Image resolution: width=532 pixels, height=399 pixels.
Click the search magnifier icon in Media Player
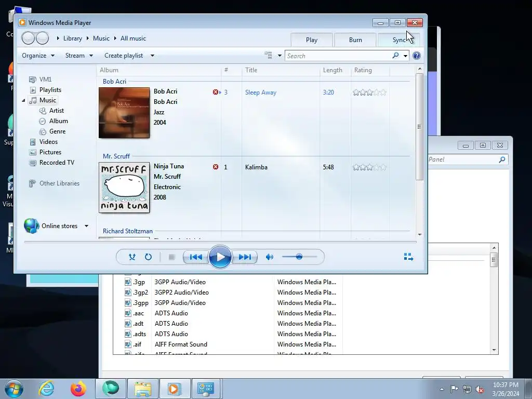(x=395, y=55)
